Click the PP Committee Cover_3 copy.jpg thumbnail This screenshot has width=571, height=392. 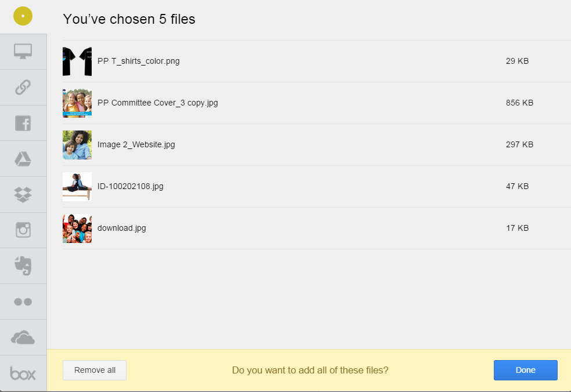(77, 103)
